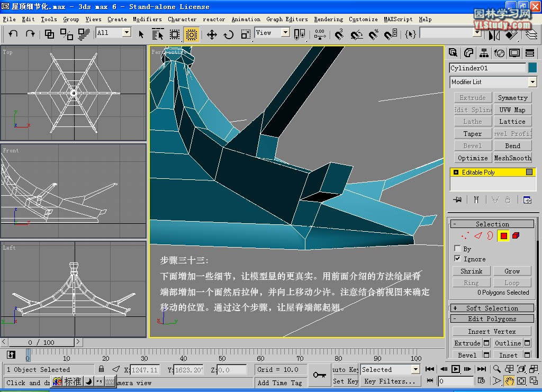
Task: Click the MeshSmooth modifier button
Action: click(x=512, y=158)
